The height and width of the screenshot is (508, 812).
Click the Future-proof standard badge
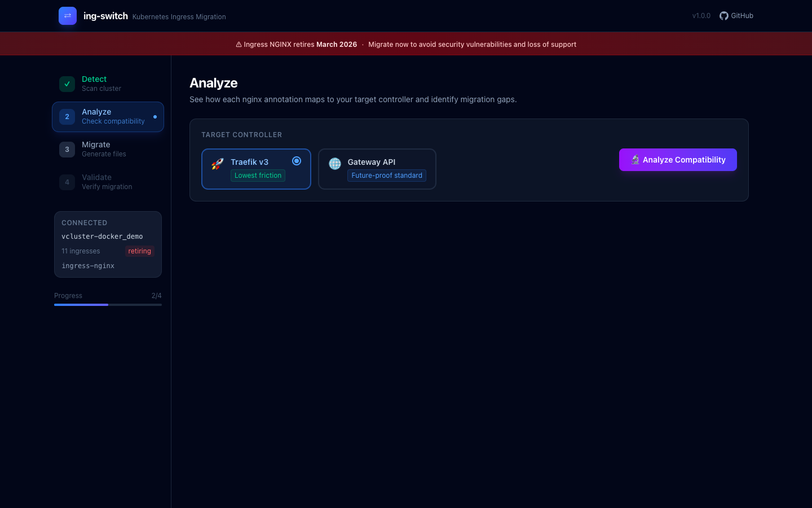tap(387, 176)
